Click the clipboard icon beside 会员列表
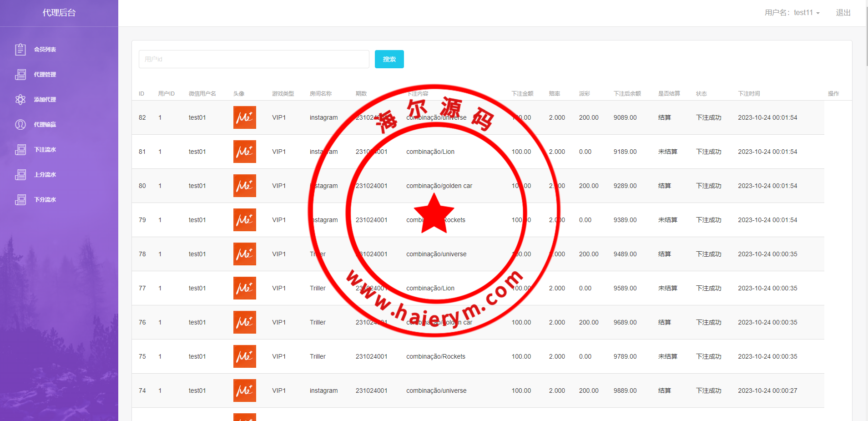The height and width of the screenshot is (421, 868). (x=20, y=49)
